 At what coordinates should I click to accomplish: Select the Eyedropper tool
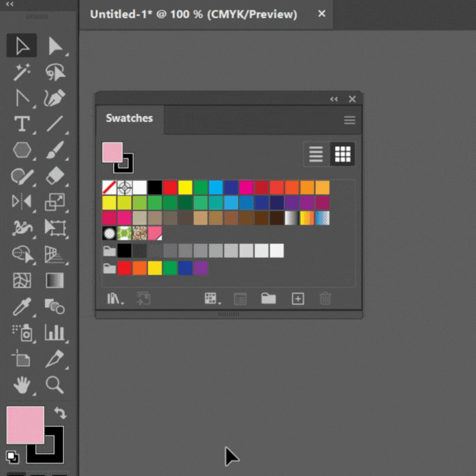pos(23,306)
